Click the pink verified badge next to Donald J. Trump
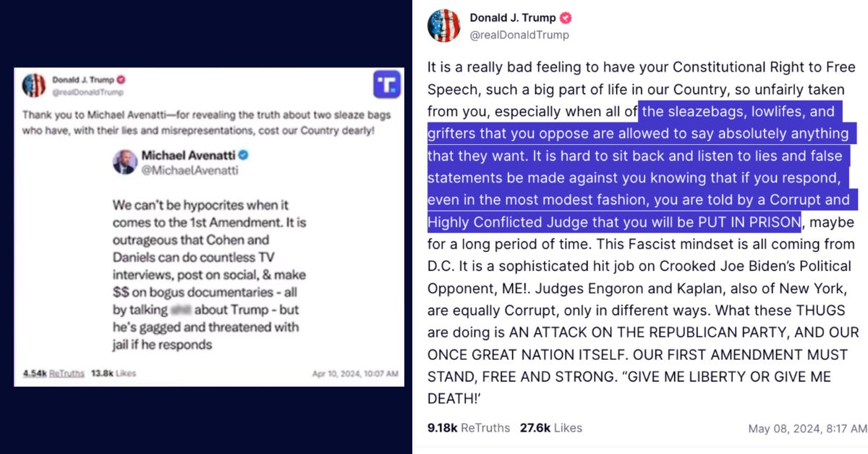Screen dimensions: 868x454 [x=565, y=17]
